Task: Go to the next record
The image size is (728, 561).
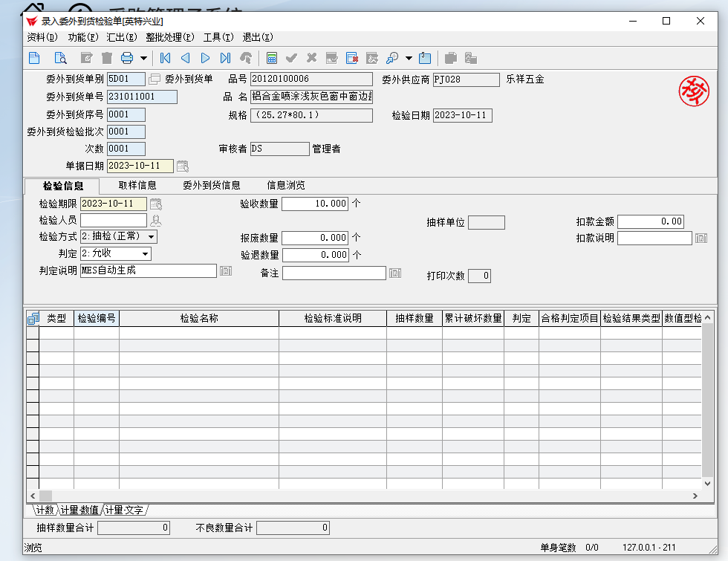Action: click(x=206, y=58)
